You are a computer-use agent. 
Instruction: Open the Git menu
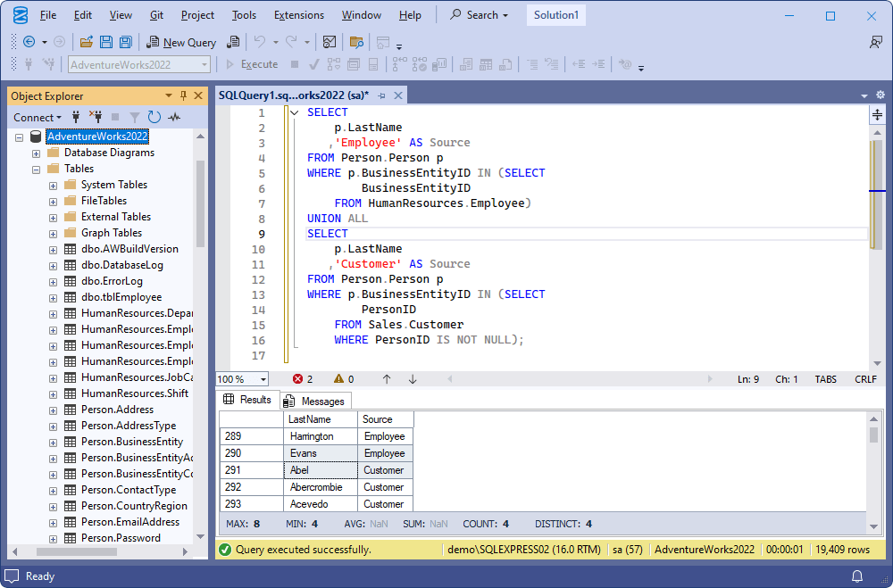tap(156, 15)
